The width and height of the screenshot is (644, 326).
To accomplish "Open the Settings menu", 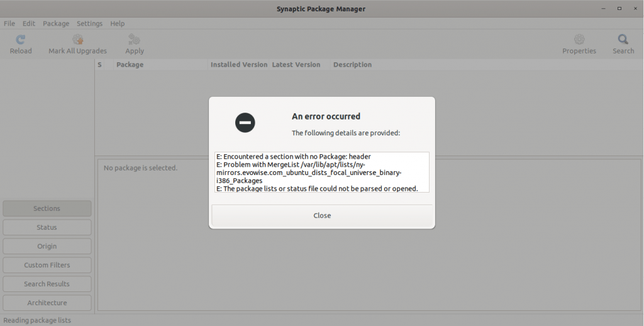I will (x=89, y=23).
